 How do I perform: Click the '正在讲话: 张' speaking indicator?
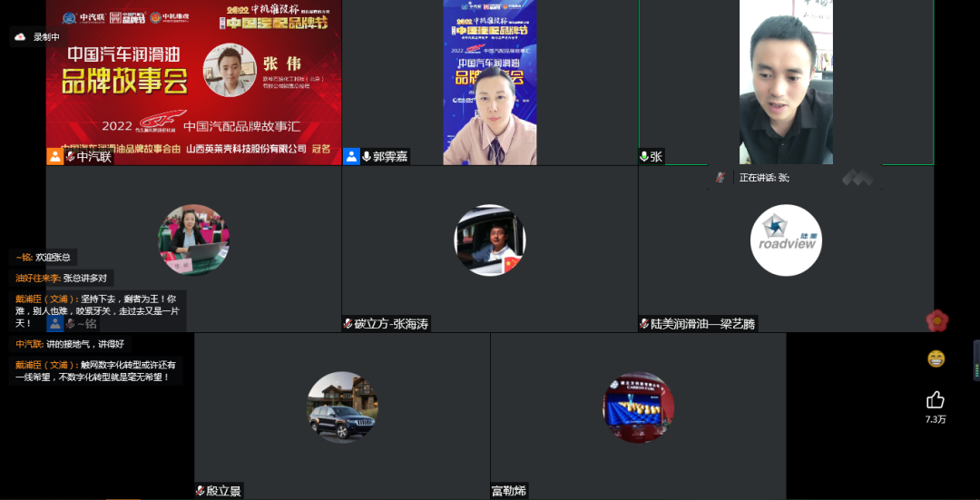tap(764, 178)
